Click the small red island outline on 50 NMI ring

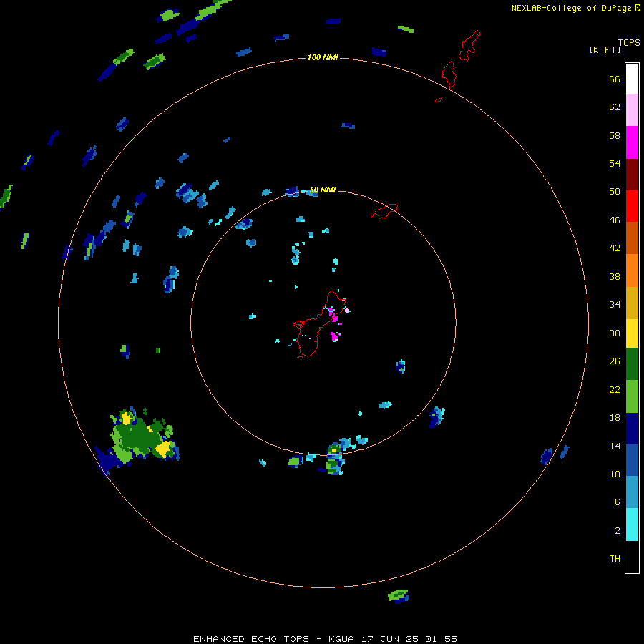(384, 211)
